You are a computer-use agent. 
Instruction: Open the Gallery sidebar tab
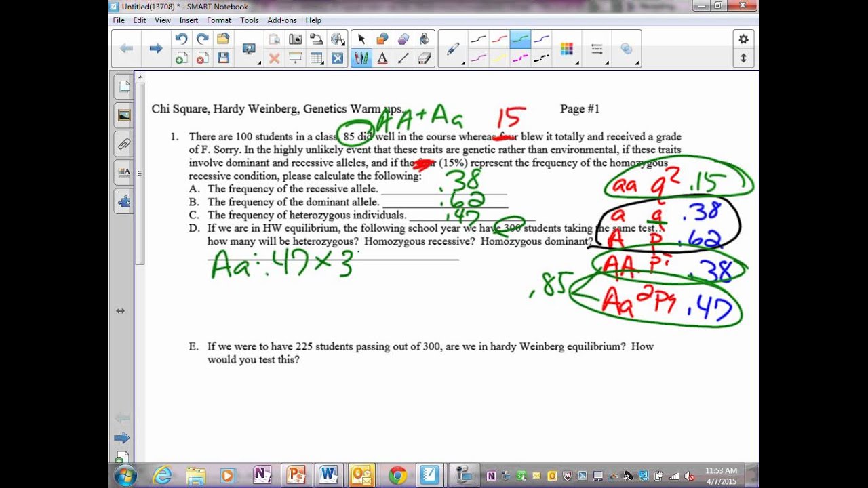(123, 115)
